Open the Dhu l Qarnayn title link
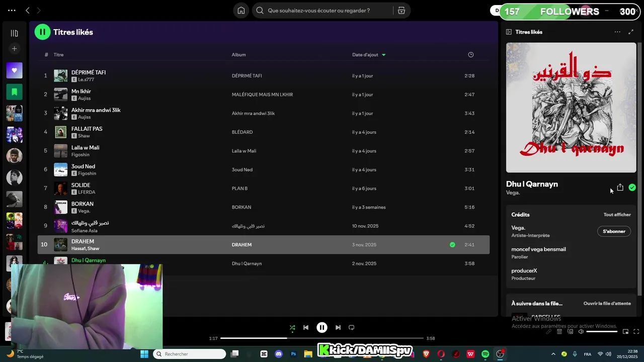 pyautogui.click(x=532, y=184)
